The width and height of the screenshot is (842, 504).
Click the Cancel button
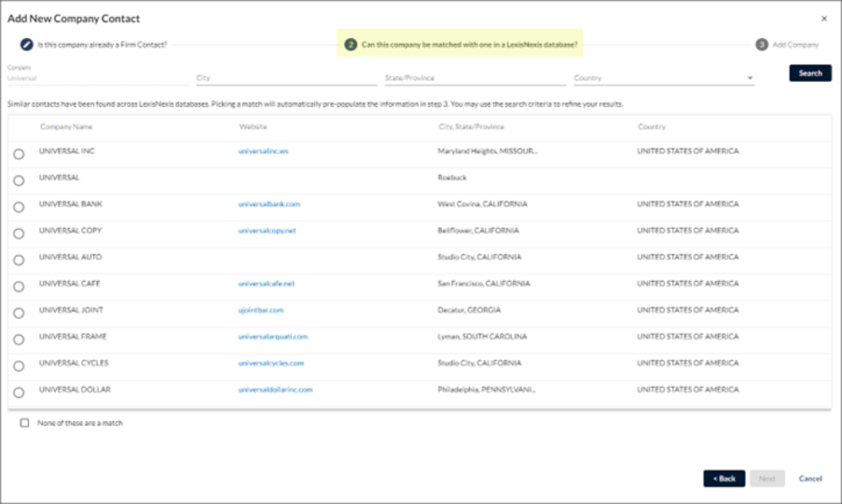[810, 478]
